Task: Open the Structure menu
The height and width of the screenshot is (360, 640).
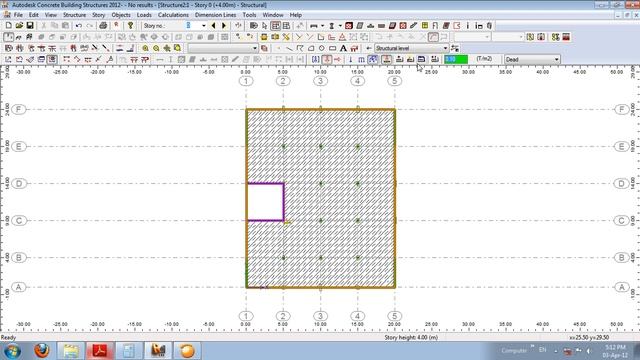Action: pyautogui.click(x=74, y=15)
